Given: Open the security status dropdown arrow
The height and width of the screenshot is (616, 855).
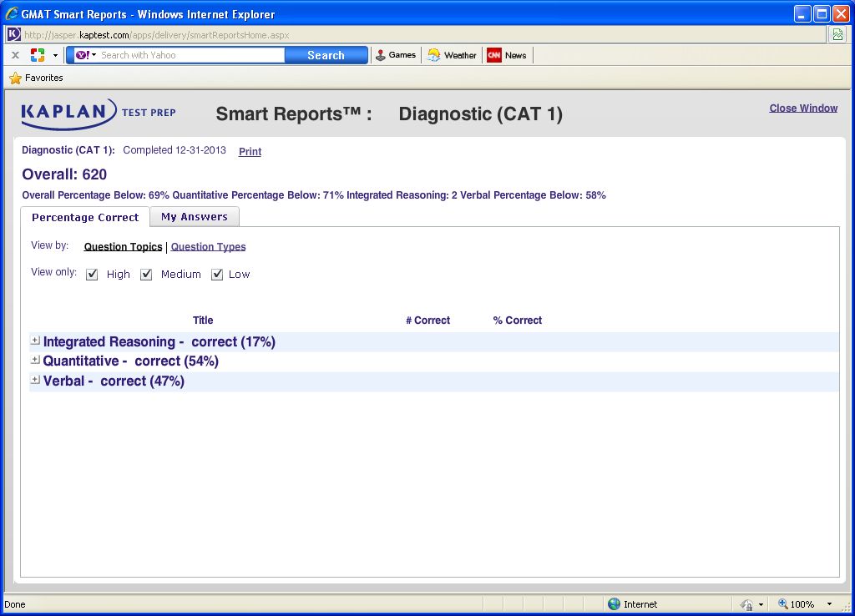Looking at the screenshot, I should pos(761,604).
